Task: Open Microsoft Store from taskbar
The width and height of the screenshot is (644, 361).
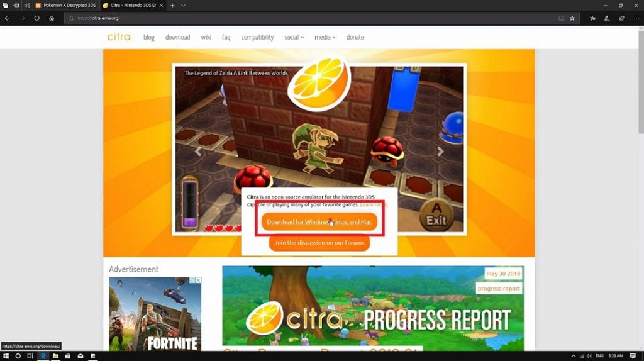Action: [x=68, y=356]
